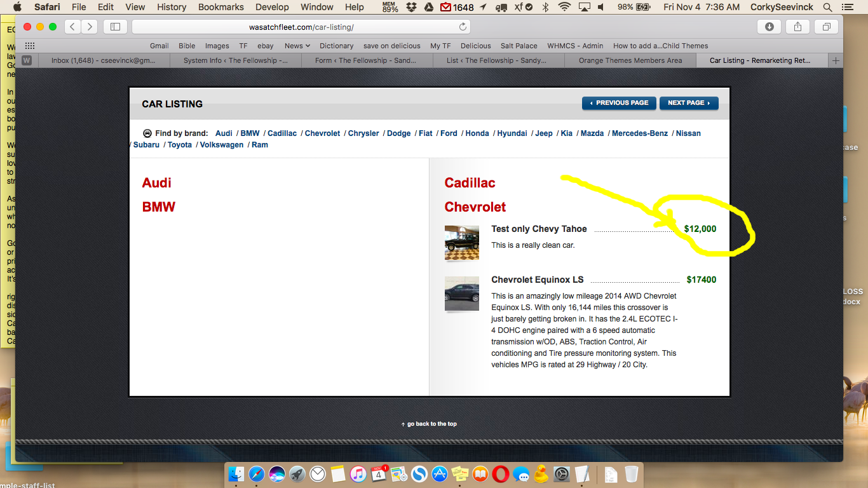Open the App Store from the Dock
The image size is (868, 488).
(x=440, y=473)
